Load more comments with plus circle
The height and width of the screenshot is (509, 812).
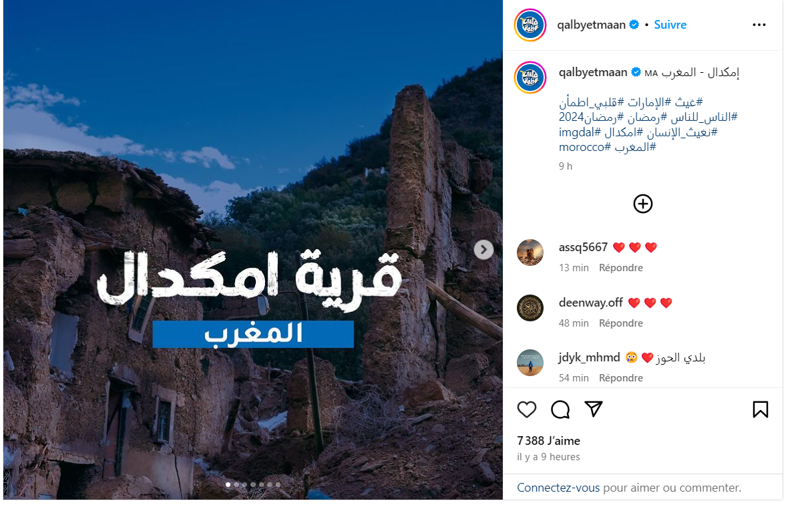point(643,204)
